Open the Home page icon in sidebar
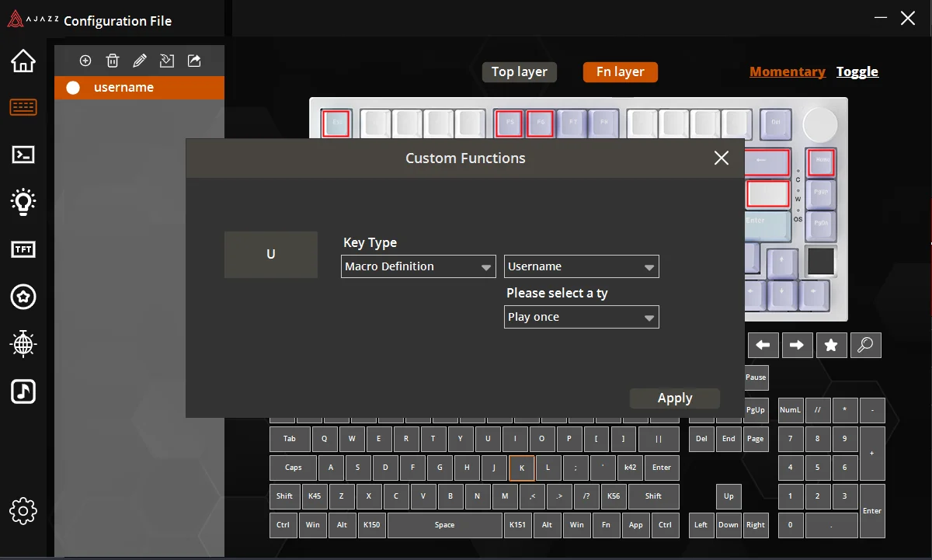932x560 pixels. [23, 60]
